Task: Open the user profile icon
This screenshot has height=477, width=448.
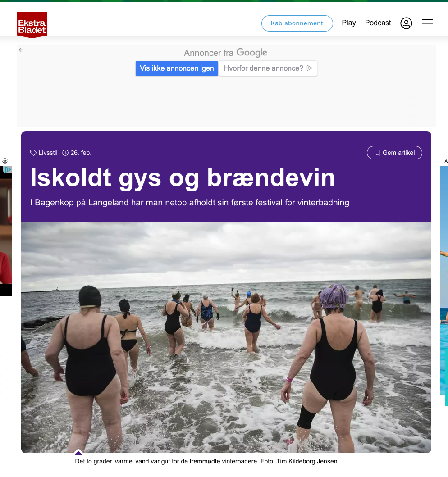Action: 406,23
